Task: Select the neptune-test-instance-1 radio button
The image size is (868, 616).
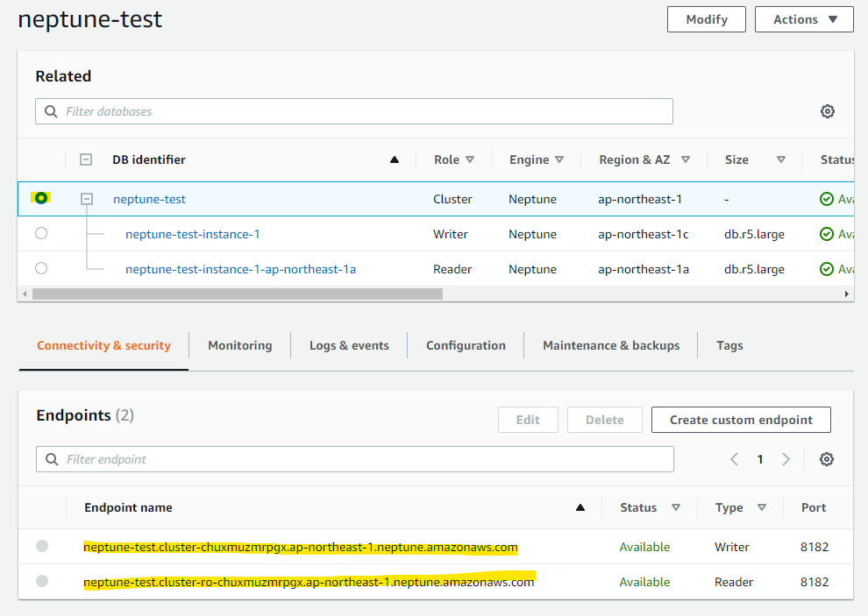Action: click(x=41, y=233)
